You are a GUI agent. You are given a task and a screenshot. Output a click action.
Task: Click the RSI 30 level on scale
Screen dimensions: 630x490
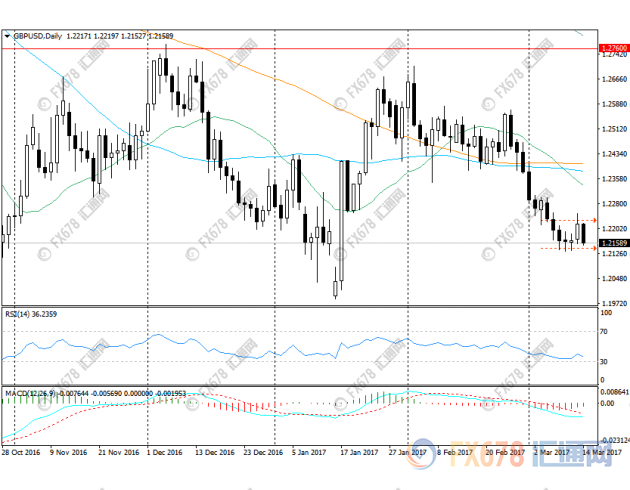tap(604, 360)
